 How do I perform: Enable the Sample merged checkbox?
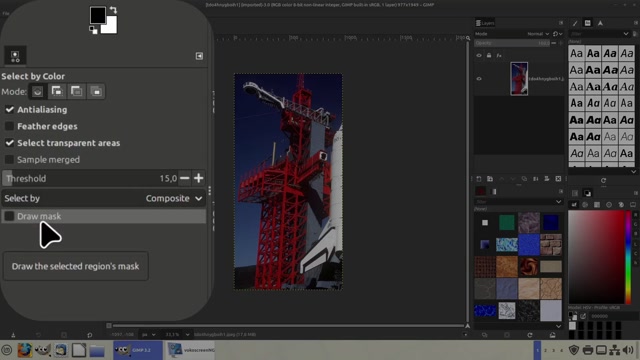coord(9,160)
